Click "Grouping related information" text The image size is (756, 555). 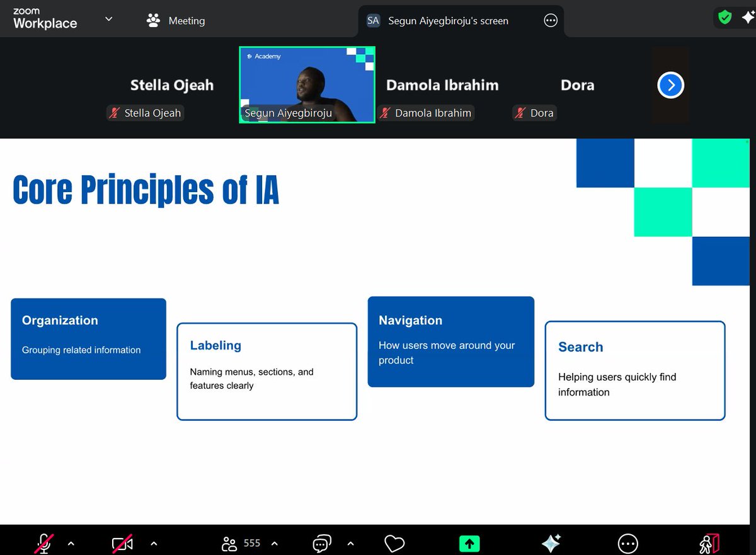tap(81, 350)
